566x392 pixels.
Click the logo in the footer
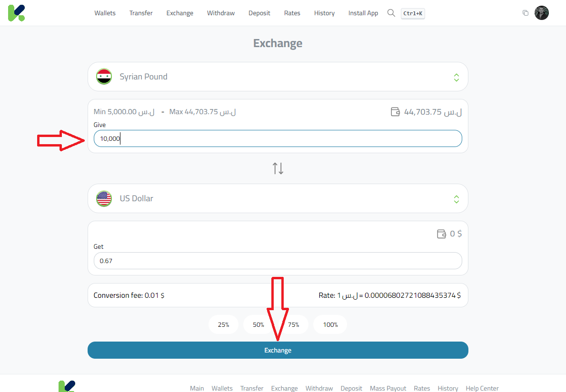coord(67,386)
